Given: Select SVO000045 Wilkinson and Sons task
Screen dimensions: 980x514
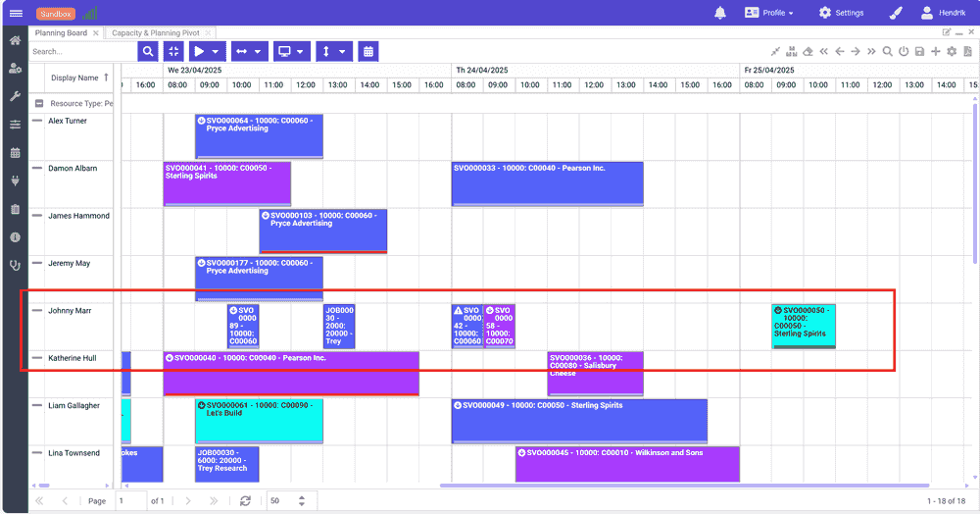Looking at the screenshot, I should coord(627,464).
